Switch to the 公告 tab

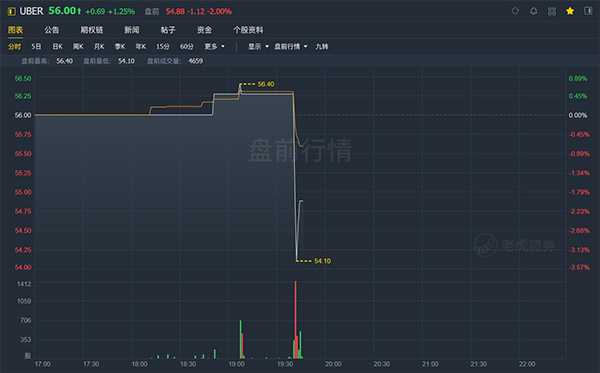pos(52,30)
